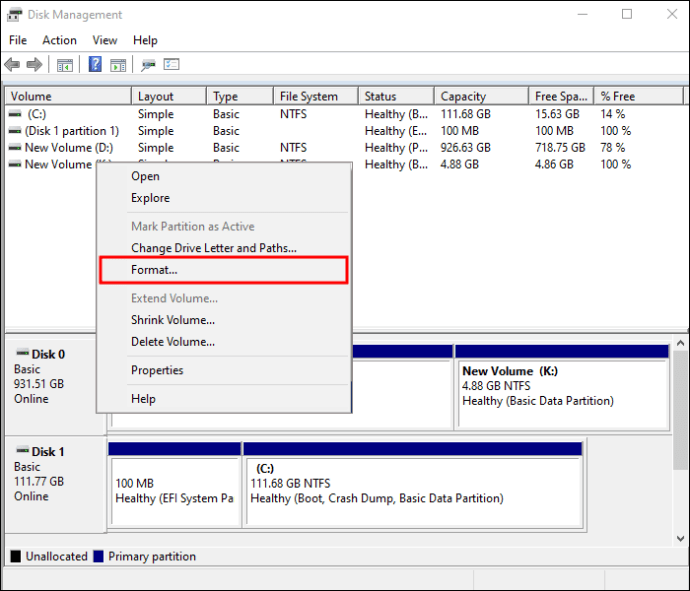Image resolution: width=690 pixels, height=591 pixels.
Task: Click the blue Help question mark icon
Action: point(95,65)
